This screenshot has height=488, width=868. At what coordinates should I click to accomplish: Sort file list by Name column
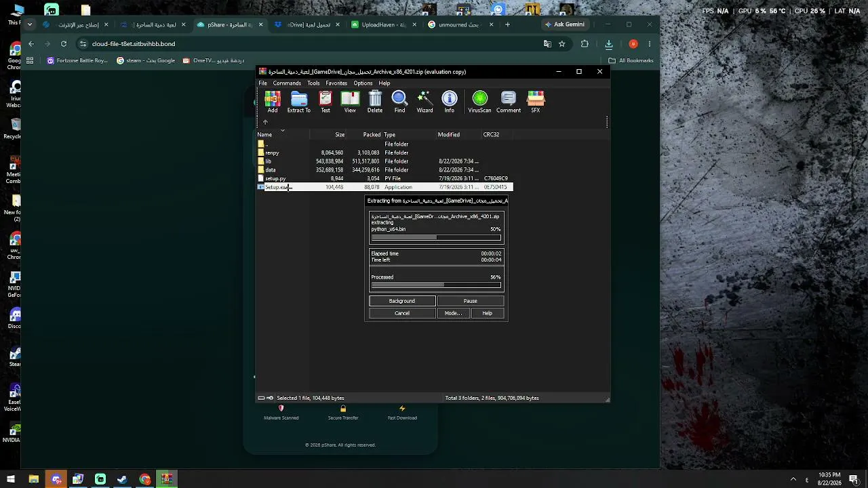point(283,135)
